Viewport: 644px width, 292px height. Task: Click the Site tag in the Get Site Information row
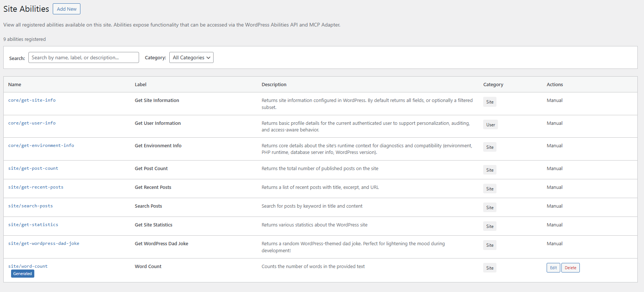click(x=489, y=102)
